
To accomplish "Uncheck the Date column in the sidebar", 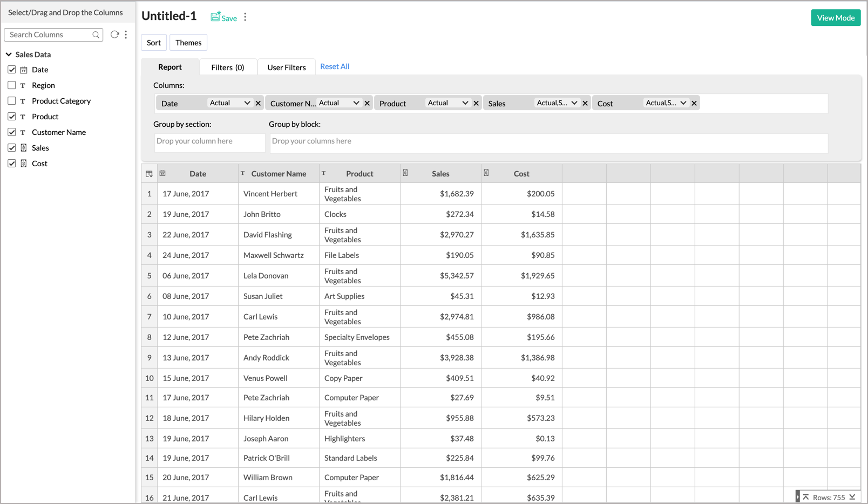I will point(12,70).
